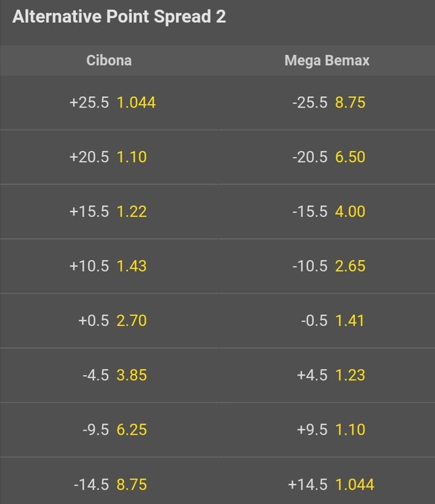Bet on Cibona +10.5 at 1.43

point(109,266)
